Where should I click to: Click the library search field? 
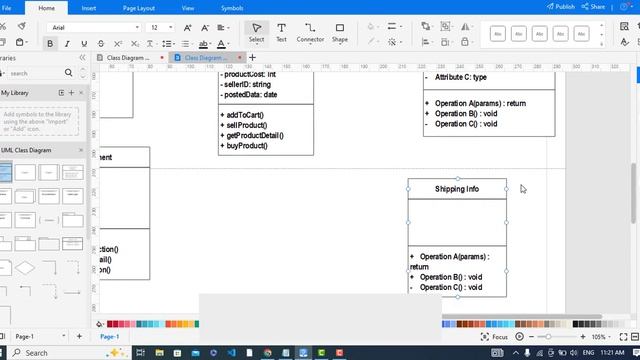coord(35,73)
